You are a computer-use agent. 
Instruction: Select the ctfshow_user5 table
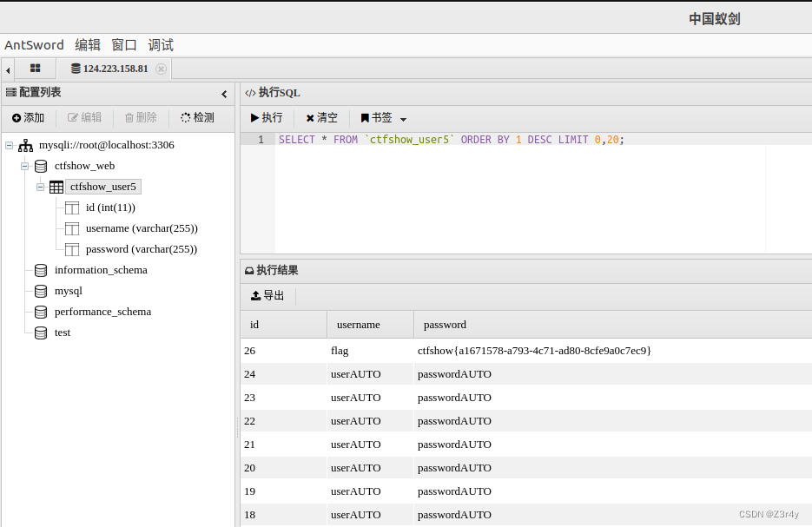(x=102, y=186)
